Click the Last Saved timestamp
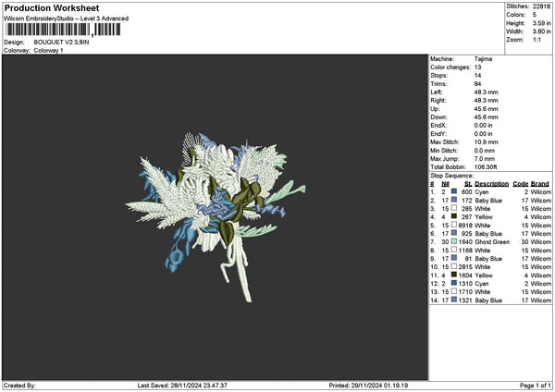Screen dimensions: 555x392 (182, 386)
